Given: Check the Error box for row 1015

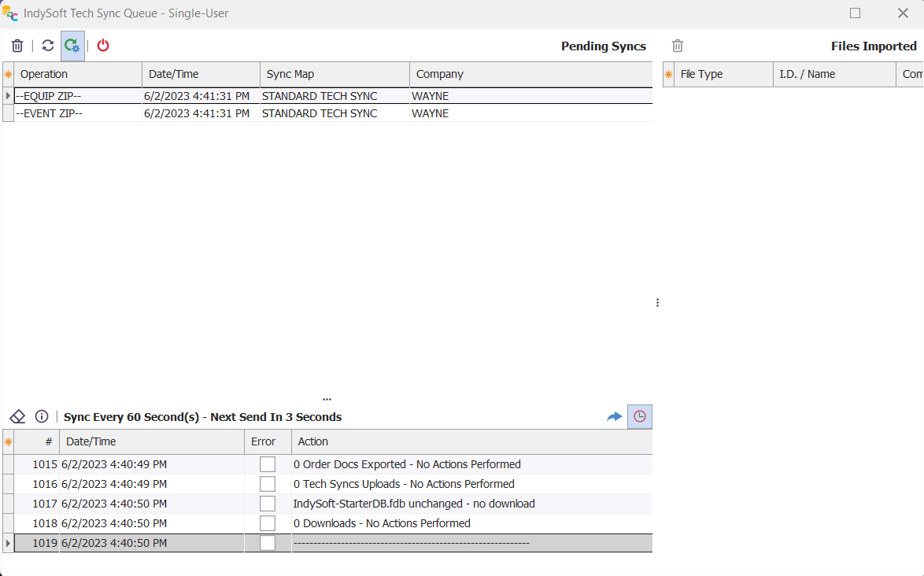Looking at the screenshot, I should pos(268,464).
